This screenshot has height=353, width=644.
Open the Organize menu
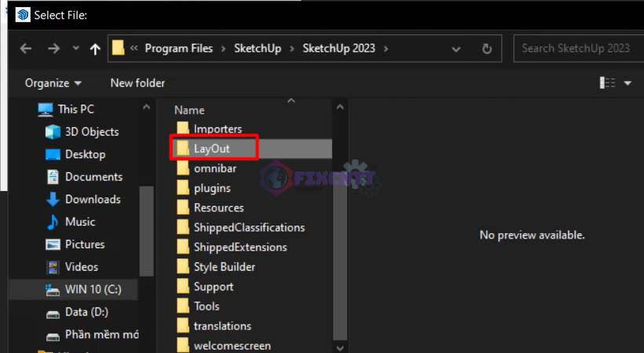click(53, 83)
